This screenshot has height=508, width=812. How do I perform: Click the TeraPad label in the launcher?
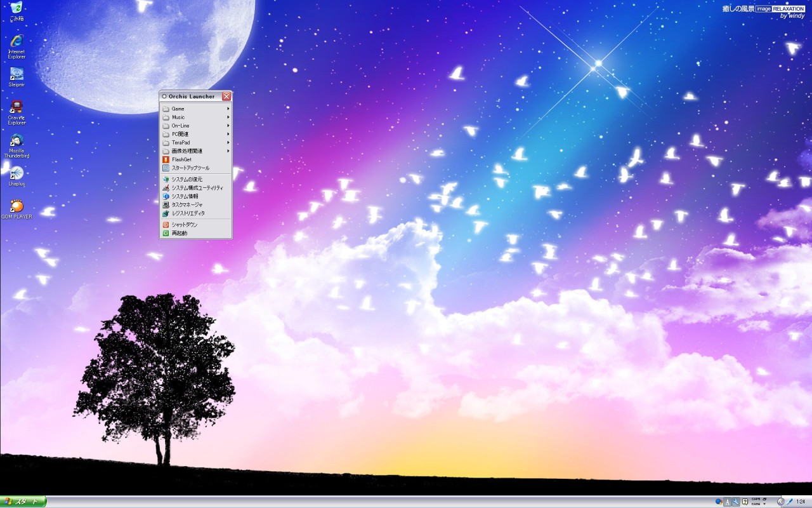point(181,142)
